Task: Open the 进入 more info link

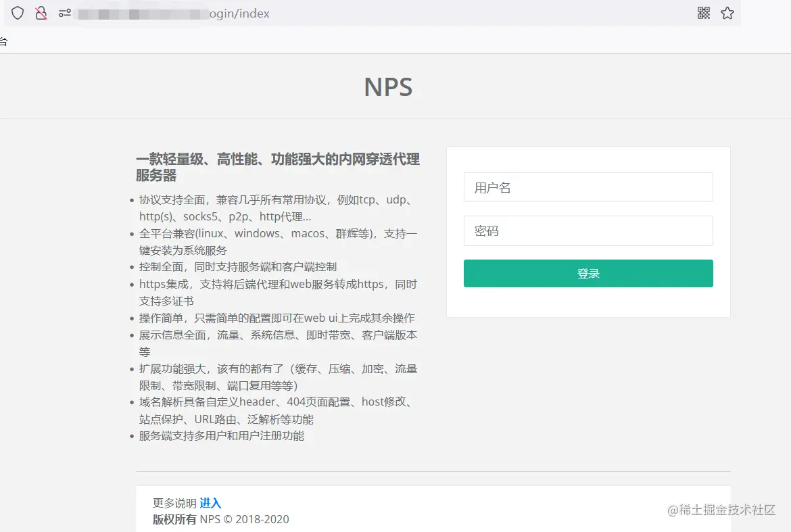Action: 210,503
